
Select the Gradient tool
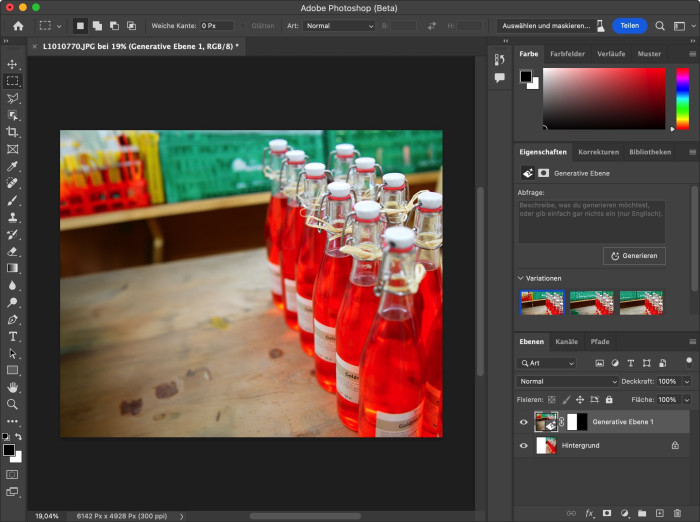pyautogui.click(x=12, y=268)
